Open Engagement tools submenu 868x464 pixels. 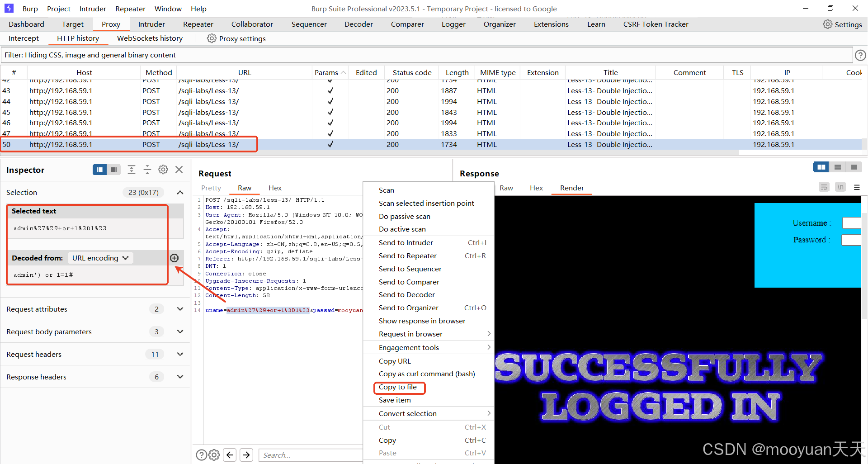429,347
